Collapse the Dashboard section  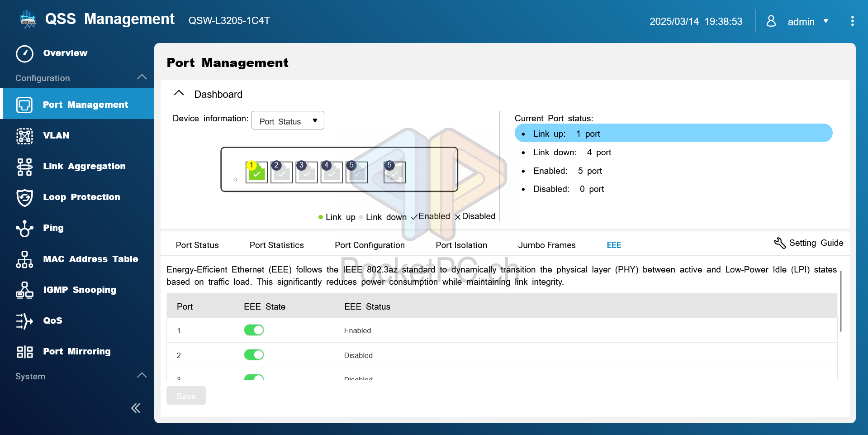[x=179, y=93]
